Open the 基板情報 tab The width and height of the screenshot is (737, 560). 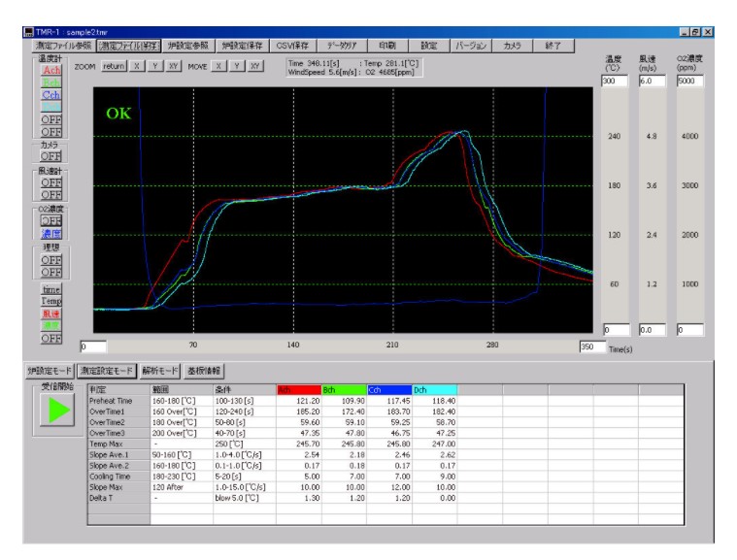tap(204, 371)
